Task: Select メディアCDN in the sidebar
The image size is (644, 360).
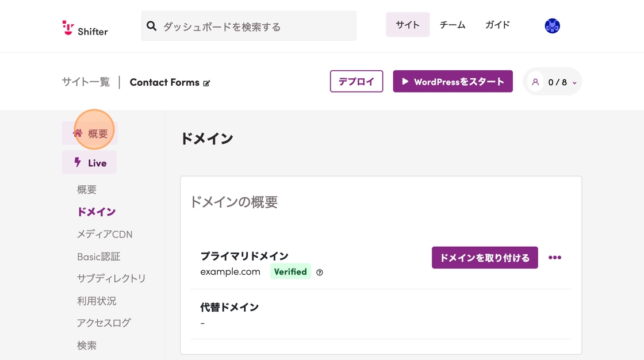Action: click(105, 234)
